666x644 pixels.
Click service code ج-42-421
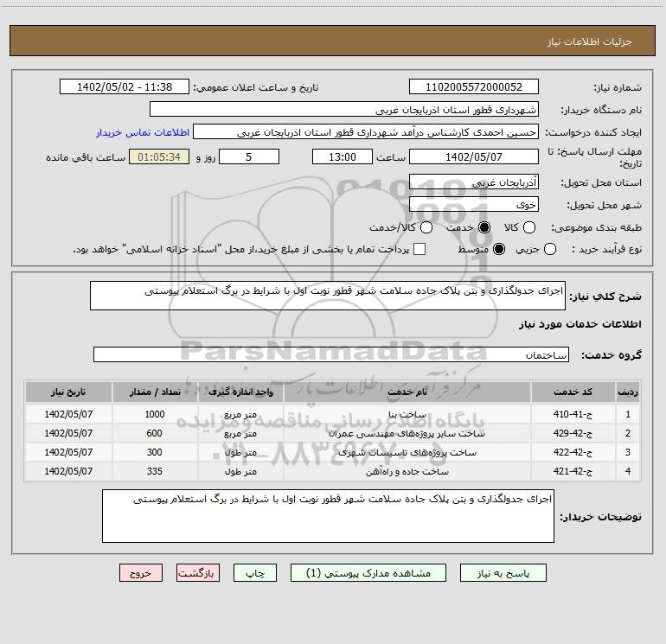[573, 472]
